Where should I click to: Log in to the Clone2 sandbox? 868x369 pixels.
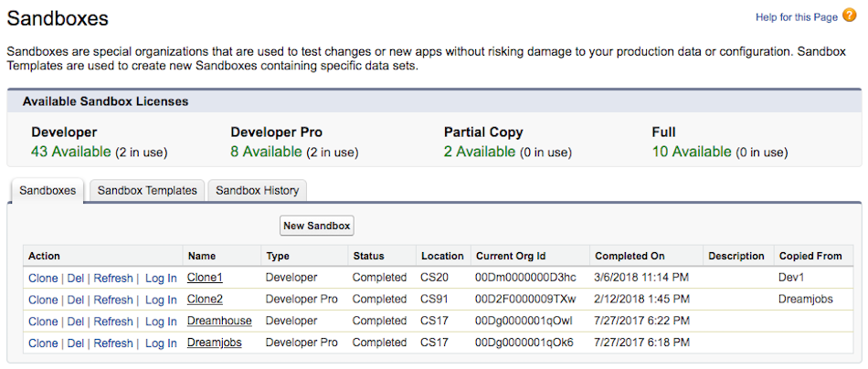[161, 300]
